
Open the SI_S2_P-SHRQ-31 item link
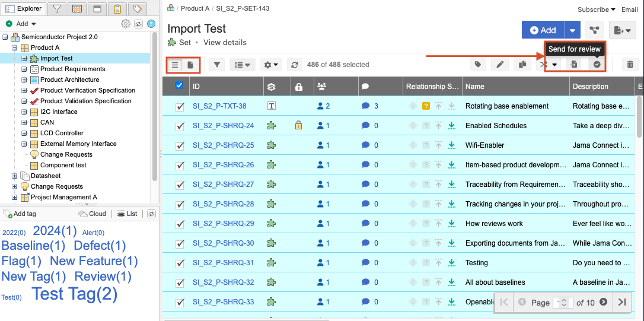click(224, 263)
